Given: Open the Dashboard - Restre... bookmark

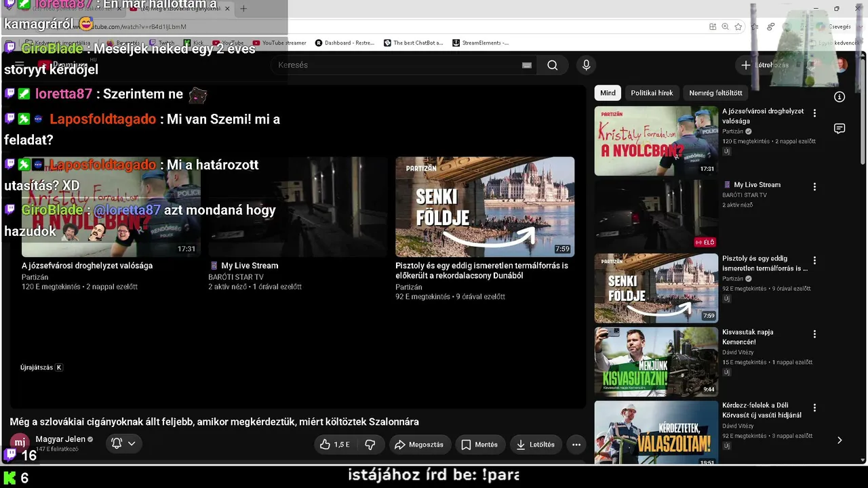Looking at the screenshot, I should click(x=344, y=43).
